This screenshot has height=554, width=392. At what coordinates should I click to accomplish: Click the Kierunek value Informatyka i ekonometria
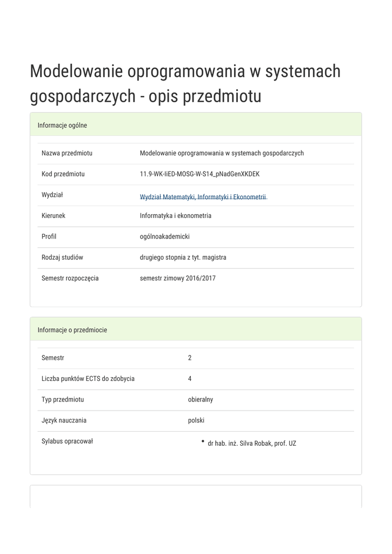coord(175,215)
